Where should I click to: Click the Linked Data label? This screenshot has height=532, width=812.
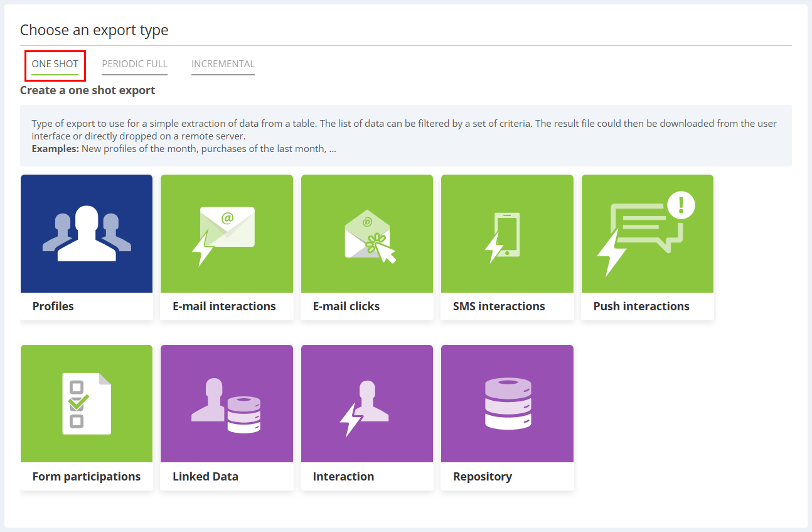205,477
